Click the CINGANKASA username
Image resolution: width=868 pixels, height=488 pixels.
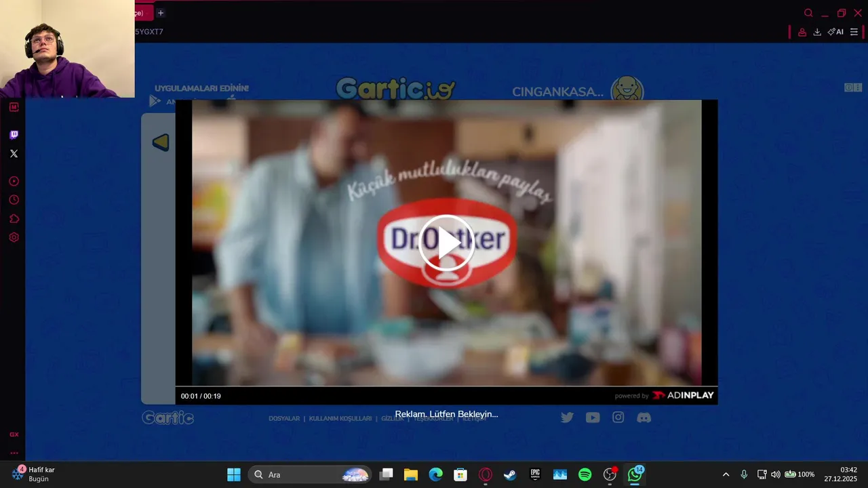click(x=557, y=91)
